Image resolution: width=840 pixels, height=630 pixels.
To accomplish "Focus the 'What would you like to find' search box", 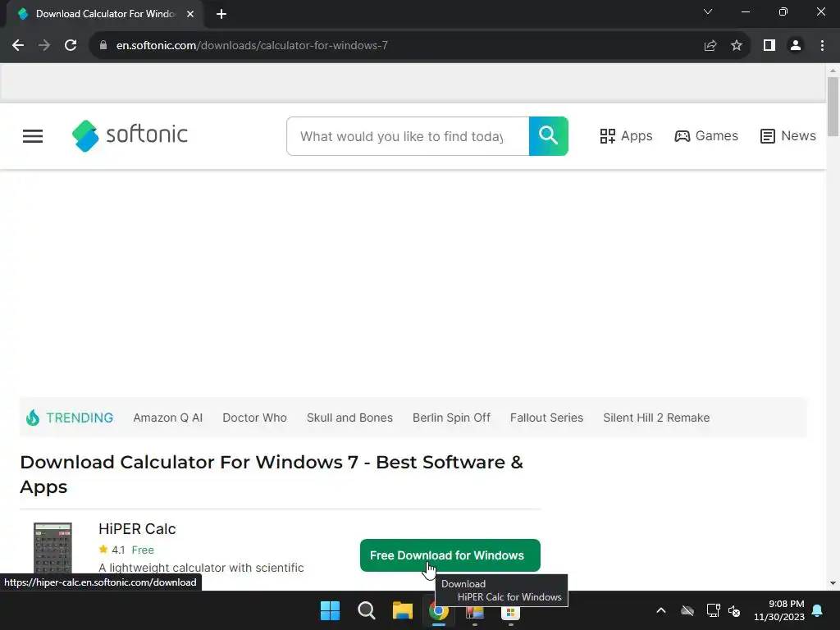I will pyautogui.click(x=408, y=136).
